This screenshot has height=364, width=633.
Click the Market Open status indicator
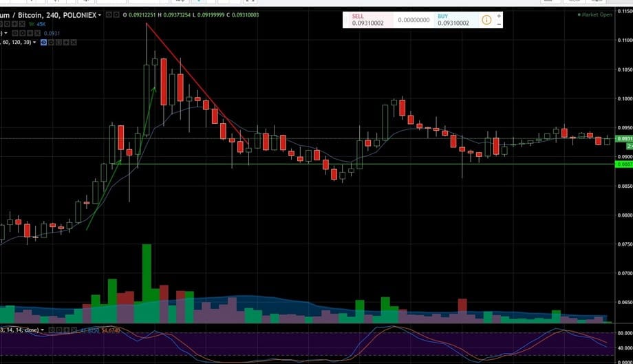595,14
